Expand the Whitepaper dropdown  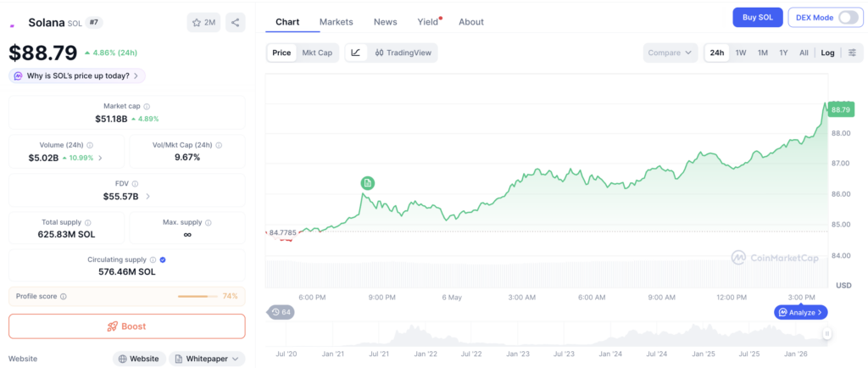pyautogui.click(x=207, y=359)
